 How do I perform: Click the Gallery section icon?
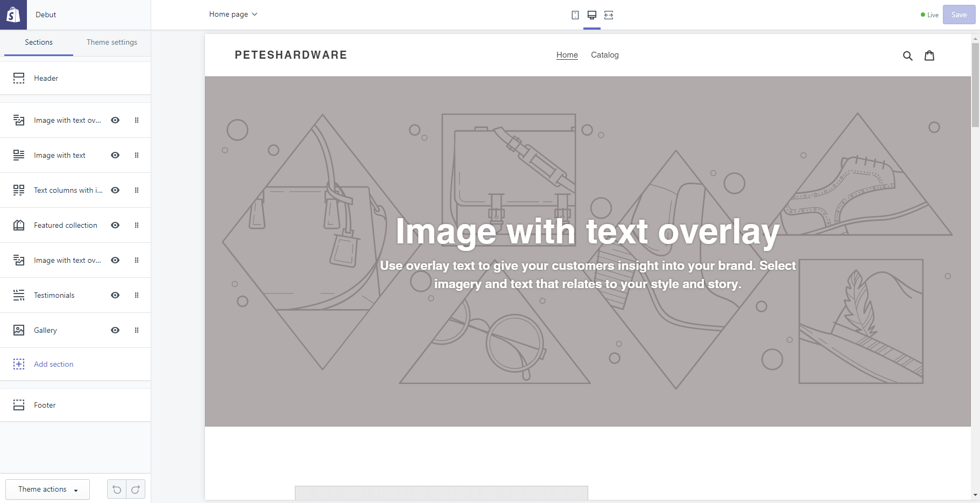click(19, 330)
